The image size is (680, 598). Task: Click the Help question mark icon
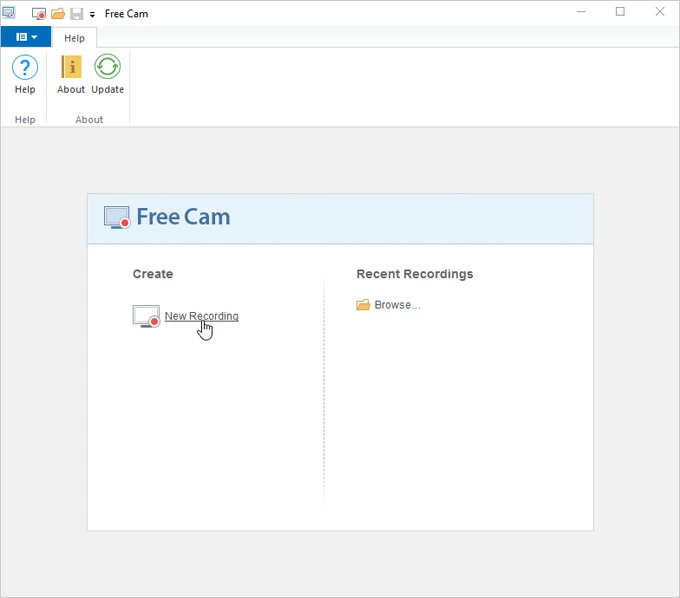25,68
